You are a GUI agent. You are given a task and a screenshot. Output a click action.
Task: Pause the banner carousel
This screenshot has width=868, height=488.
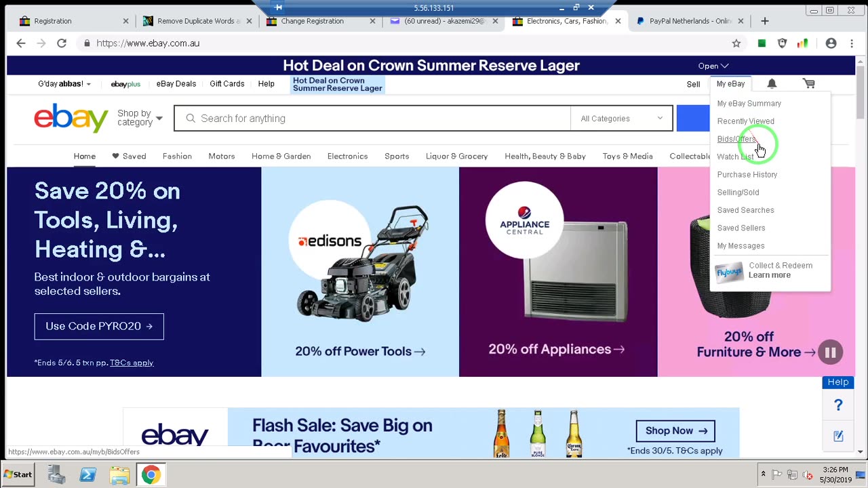[x=830, y=352]
